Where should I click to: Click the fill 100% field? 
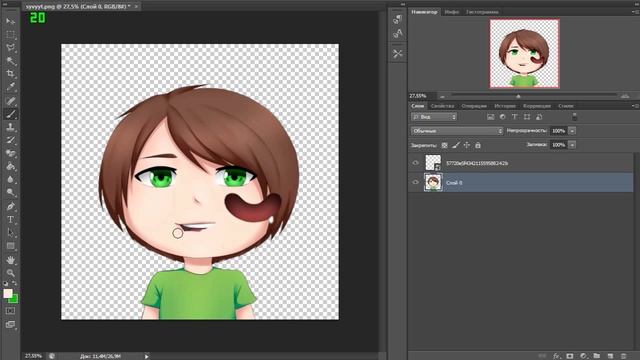pyautogui.click(x=558, y=145)
